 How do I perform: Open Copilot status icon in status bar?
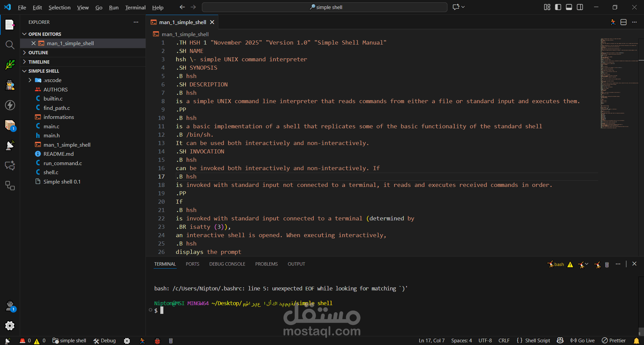point(560,340)
